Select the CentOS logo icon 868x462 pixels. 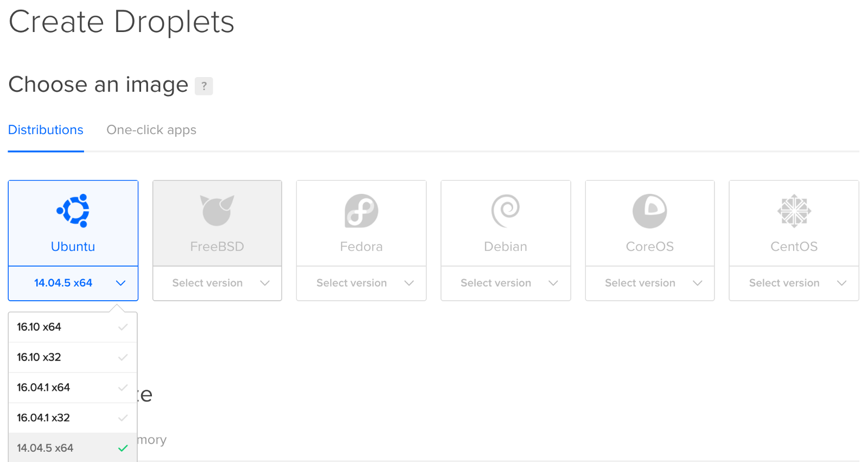pos(794,211)
